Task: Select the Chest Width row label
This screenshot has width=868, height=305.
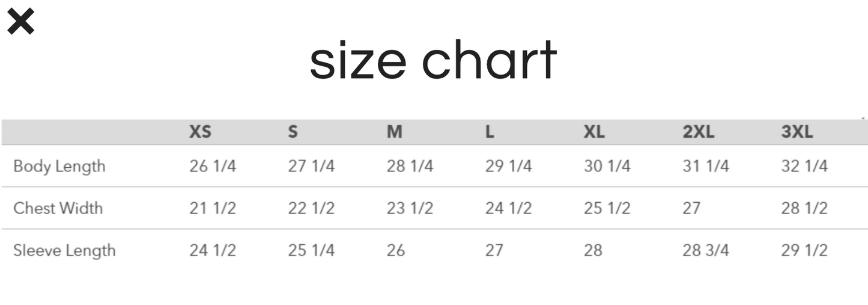Action: click(x=58, y=208)
